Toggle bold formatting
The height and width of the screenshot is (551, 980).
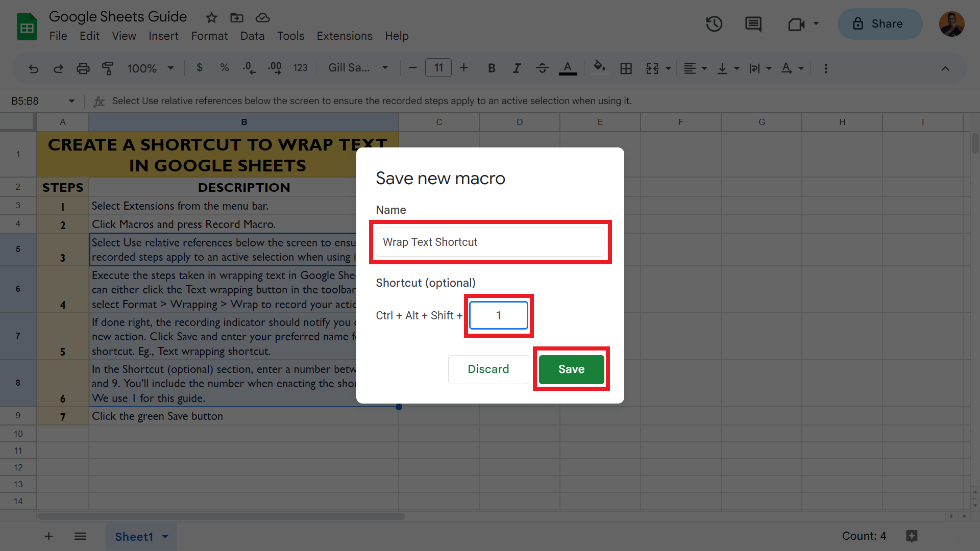tap(492, 68)
